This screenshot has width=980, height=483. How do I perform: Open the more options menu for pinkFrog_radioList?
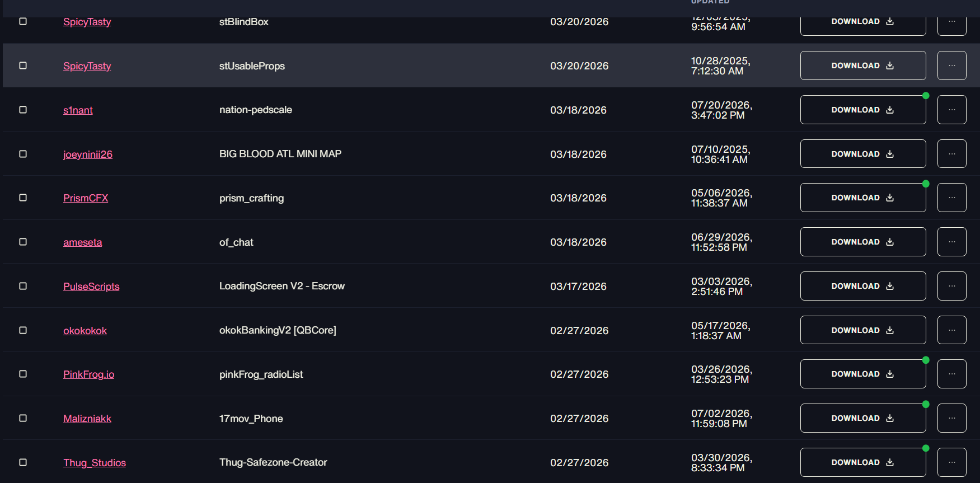(951, 374)
